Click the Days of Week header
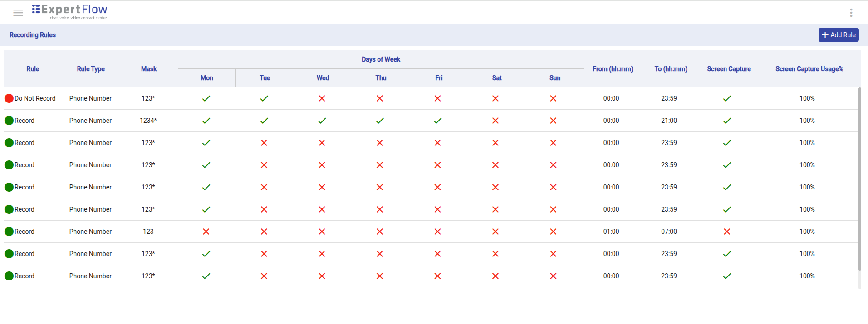 381,59
